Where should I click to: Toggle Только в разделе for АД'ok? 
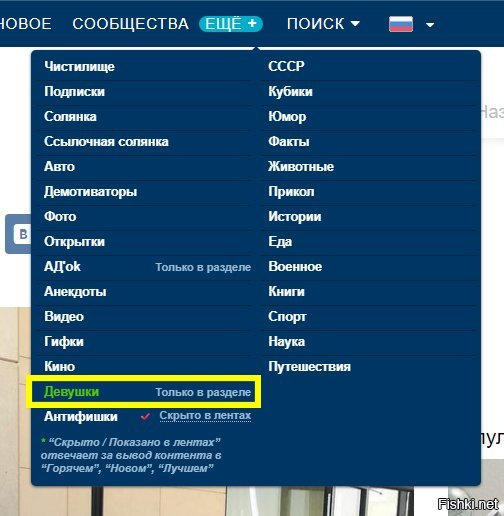click(203, 267)
